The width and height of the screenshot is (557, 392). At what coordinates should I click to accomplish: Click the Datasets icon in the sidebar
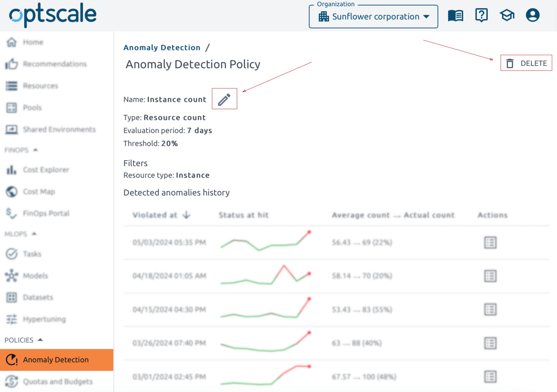11,297
